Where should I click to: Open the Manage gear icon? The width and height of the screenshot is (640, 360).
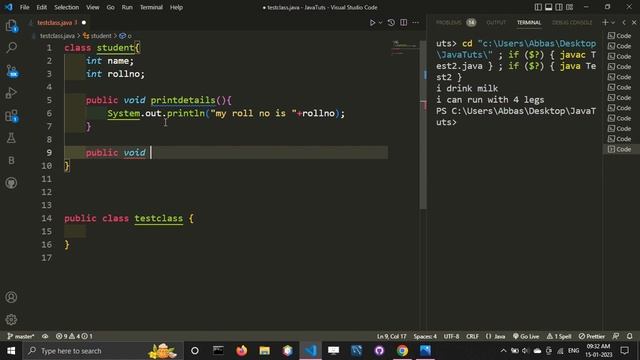coord(11,319)
